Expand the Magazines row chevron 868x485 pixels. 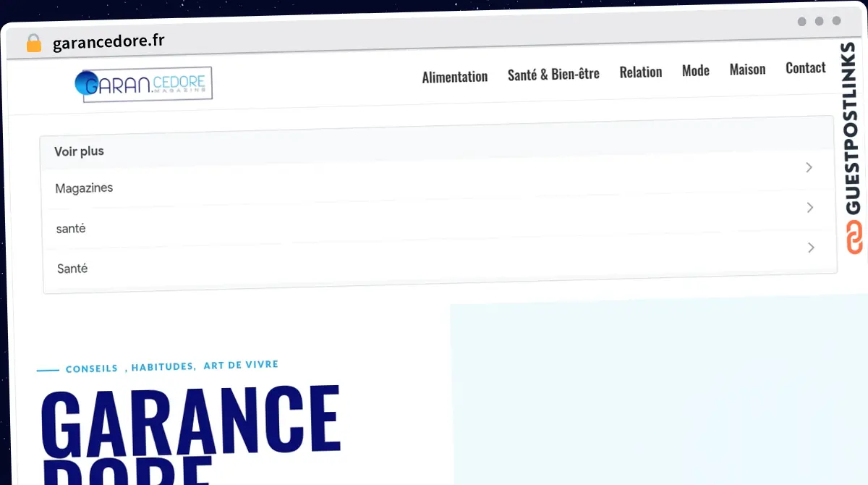(809, 167)
